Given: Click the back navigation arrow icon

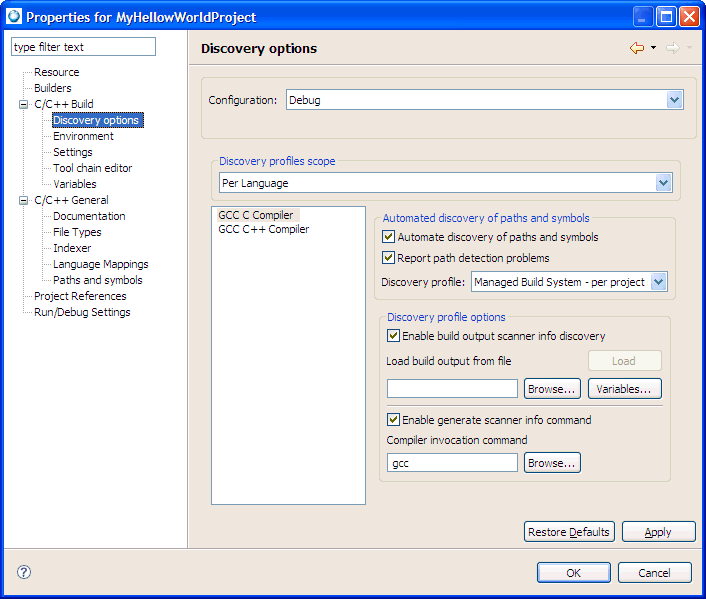Looking at the screenshot, I should click(636, 48).
